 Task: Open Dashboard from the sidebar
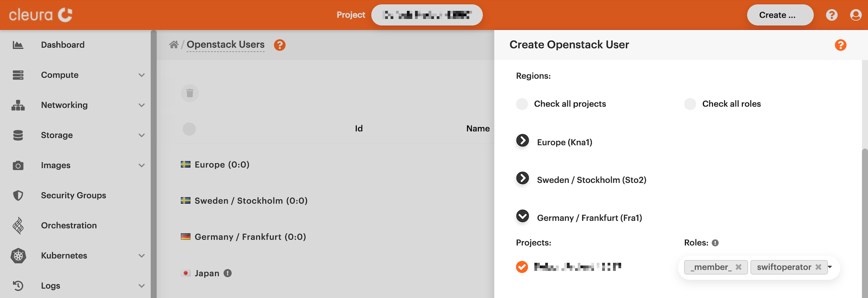63,45
